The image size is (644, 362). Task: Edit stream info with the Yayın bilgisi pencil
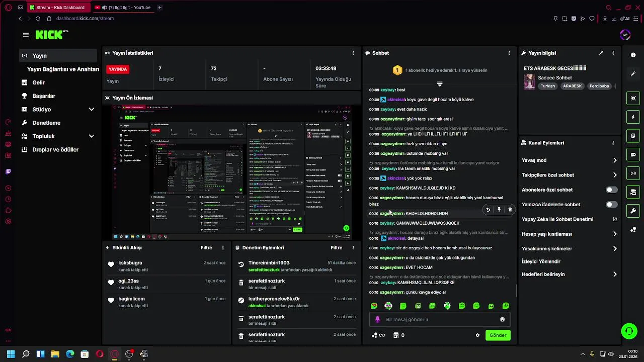pyautogui.click(x=601, y=53)
